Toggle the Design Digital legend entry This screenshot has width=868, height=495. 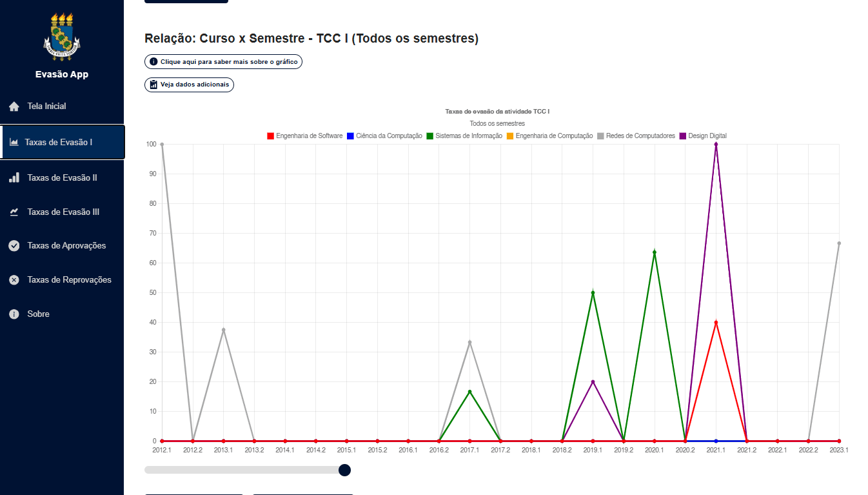point(703,136)
